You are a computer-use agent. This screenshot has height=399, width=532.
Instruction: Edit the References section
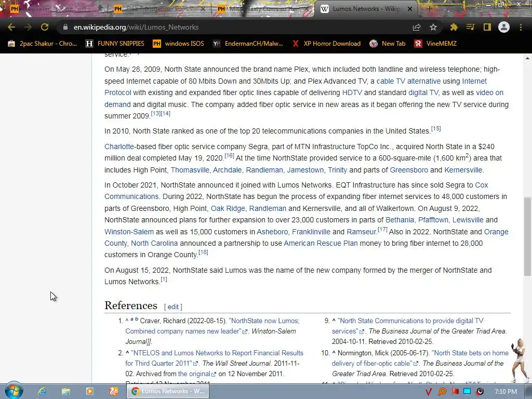click(173, 307)
